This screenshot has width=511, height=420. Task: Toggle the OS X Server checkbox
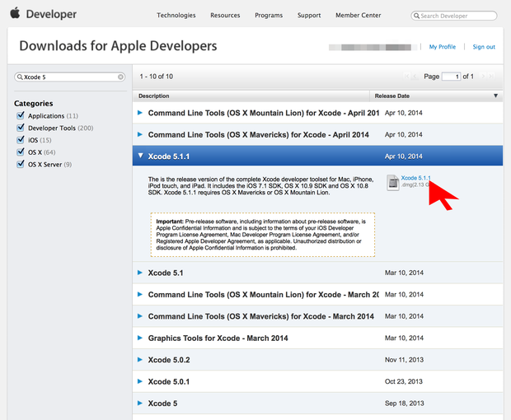pos(21,164)
